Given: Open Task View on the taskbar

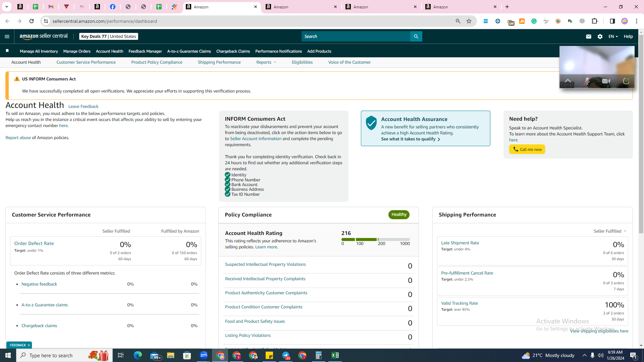Looking at the screenshot, I should (x=121, y=355).
